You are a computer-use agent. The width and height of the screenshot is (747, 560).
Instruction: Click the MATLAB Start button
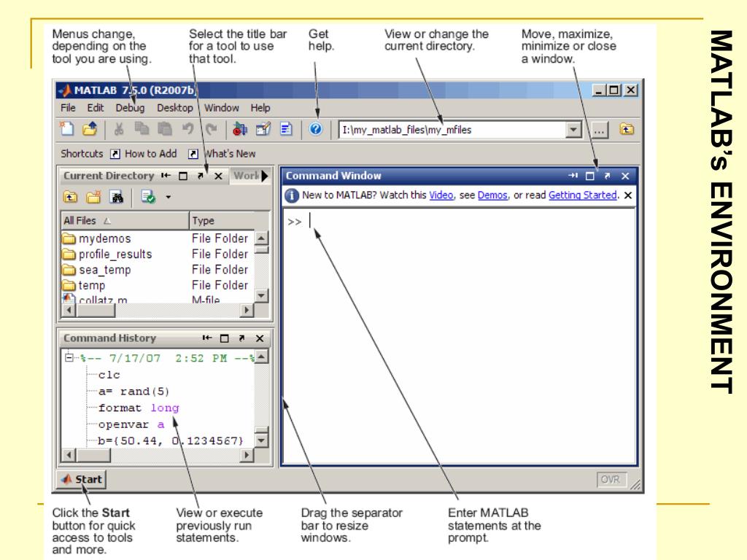click(82, 480)
